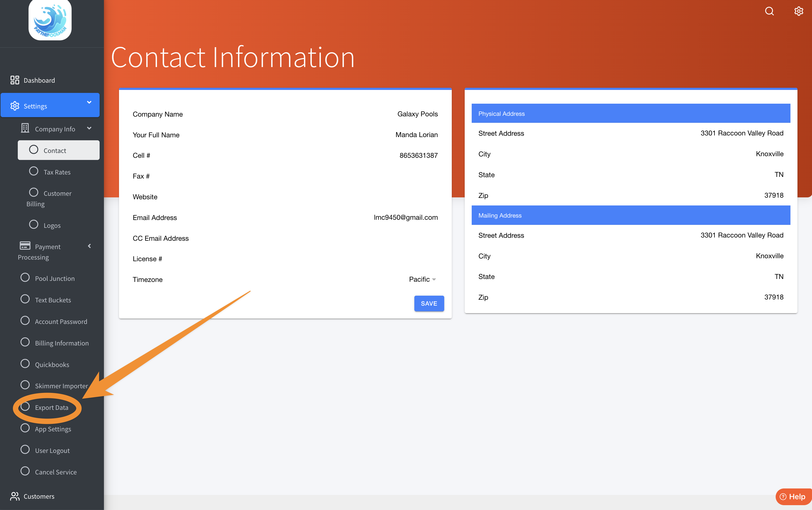Select the Logos radio circle
812x510 pixels.
pyautogui.click(x=33, y=224)
